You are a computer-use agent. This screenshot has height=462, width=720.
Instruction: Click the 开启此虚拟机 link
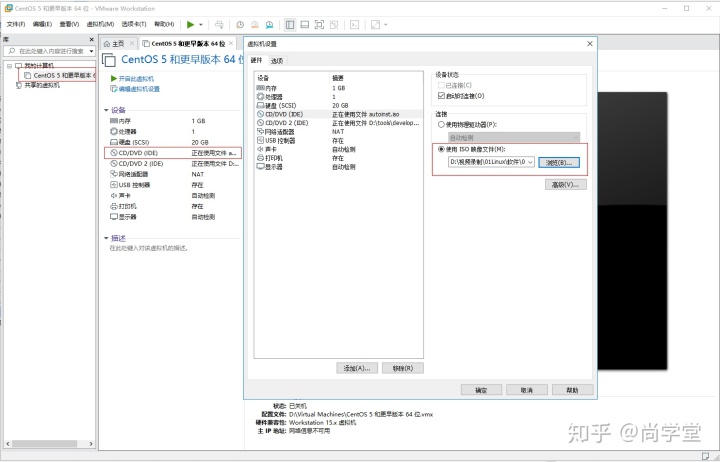[x=132, y=79]
